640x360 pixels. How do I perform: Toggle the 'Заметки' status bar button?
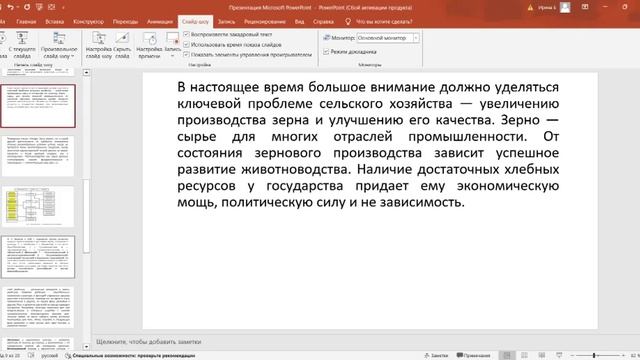(436, 356)
